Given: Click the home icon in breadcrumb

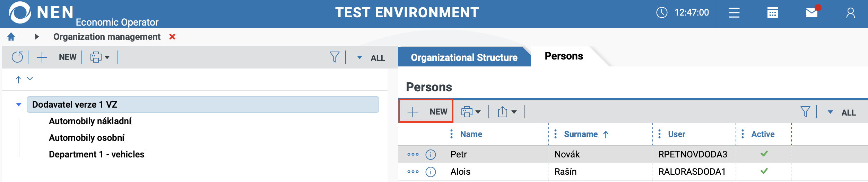Looking at the screenshot, I should 11,37.
